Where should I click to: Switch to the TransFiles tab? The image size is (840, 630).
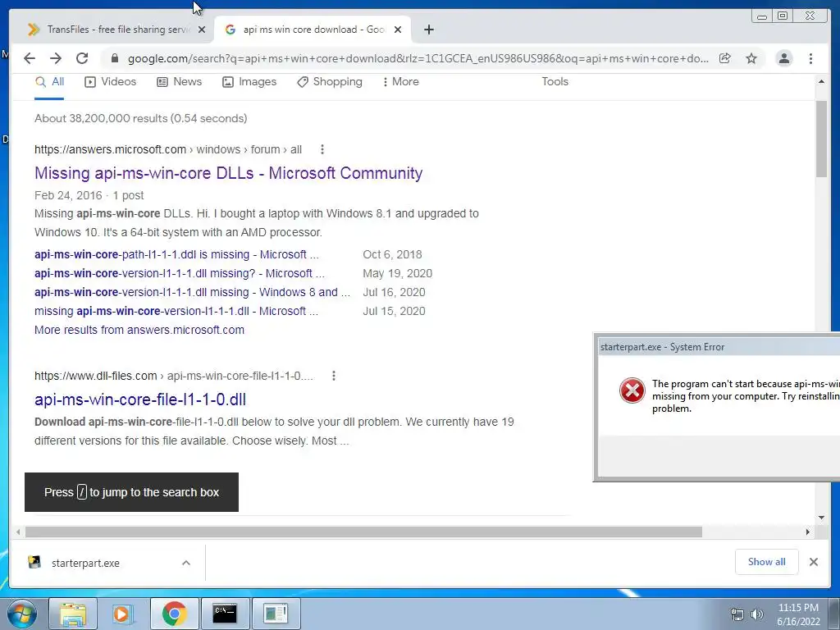(x=113, y=30)
